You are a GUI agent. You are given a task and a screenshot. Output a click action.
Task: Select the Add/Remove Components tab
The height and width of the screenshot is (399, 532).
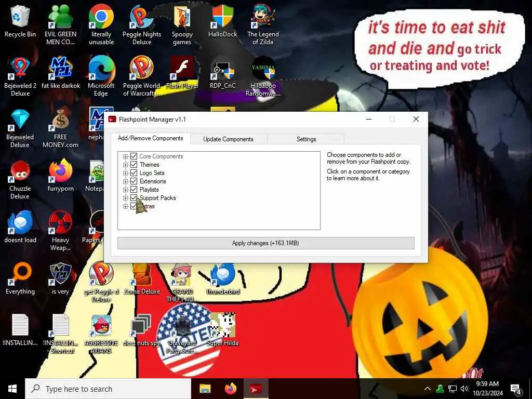(150, 138)
